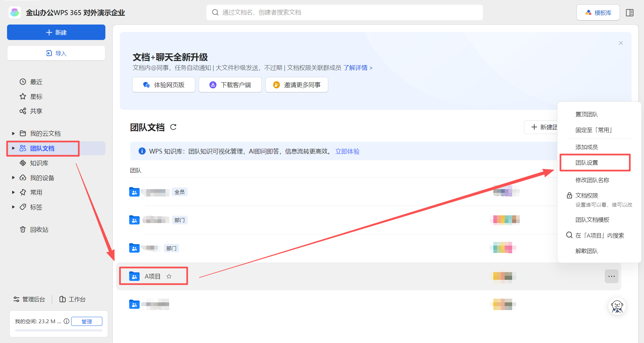Viewport: 644px width, 343px height.
Task: Expand 常用 tree arrow
Action: click(x=13, y=192)
